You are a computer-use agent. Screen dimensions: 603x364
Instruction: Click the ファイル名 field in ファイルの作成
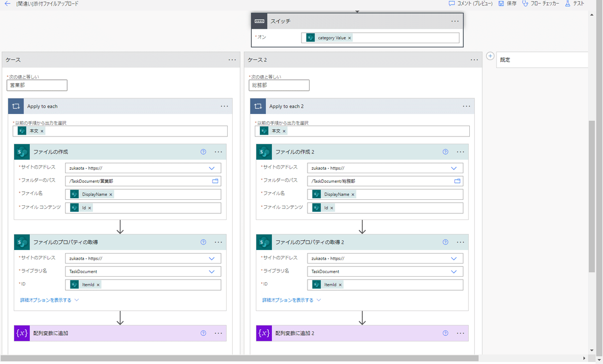[143, 194]
